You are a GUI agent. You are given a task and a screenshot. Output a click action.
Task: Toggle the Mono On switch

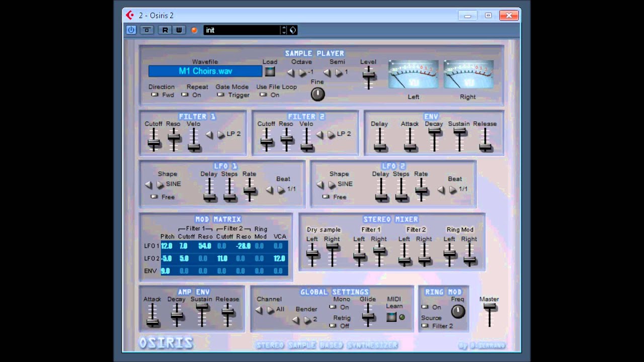(333, 307)
